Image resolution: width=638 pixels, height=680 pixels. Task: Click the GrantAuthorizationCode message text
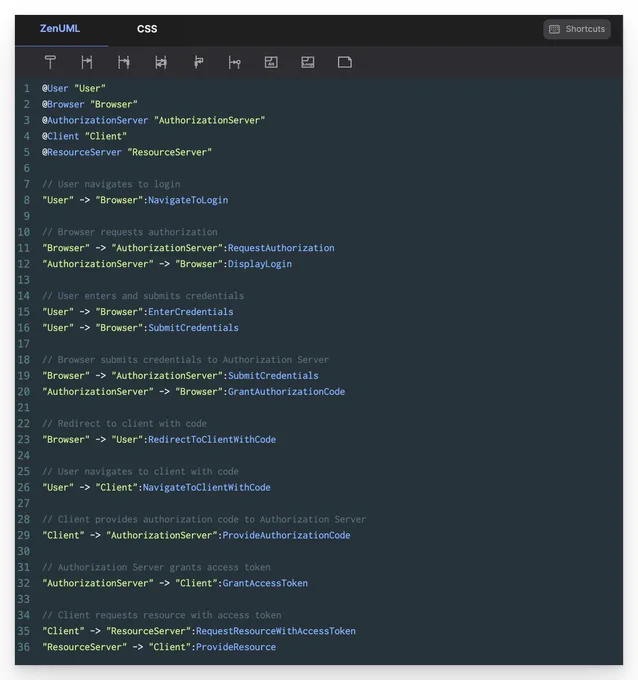point(287,392)
